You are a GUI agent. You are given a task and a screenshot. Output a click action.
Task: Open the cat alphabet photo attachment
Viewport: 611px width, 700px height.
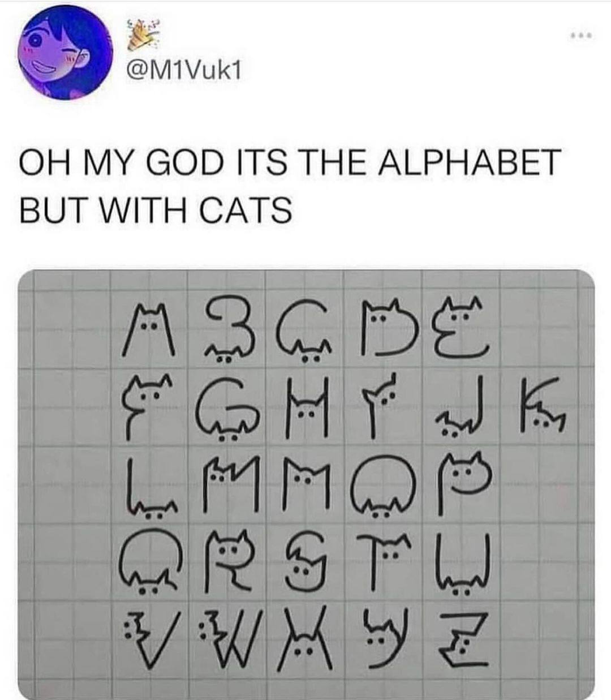pos(305,484)
